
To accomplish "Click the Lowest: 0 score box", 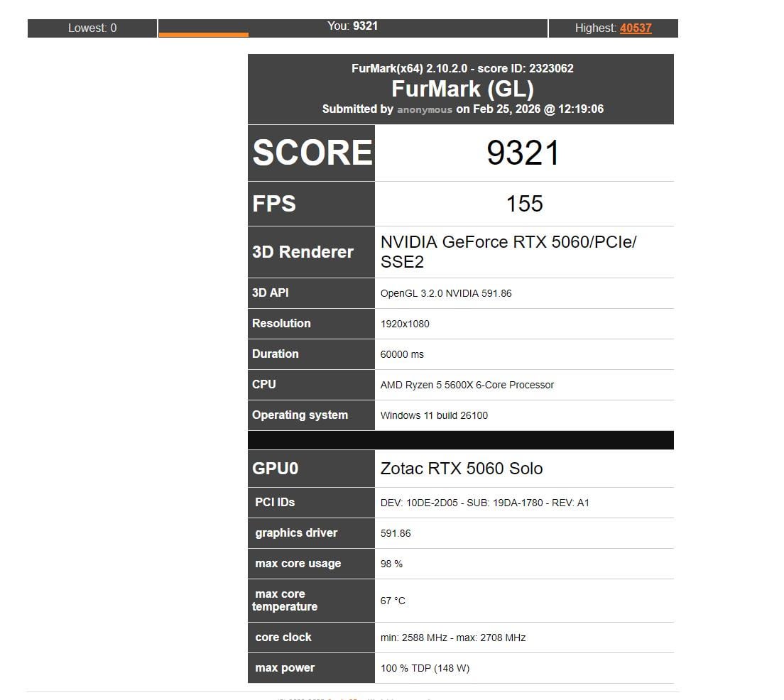I will coord(92,28).
